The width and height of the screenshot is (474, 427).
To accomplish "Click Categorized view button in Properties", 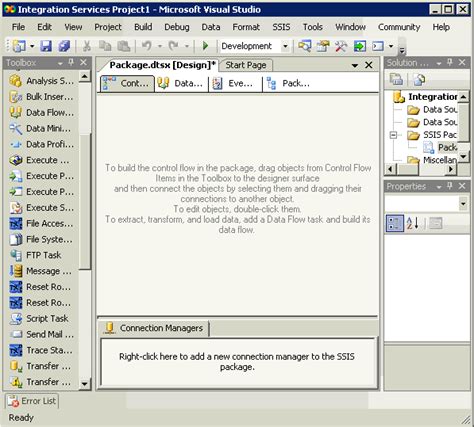I will 395,223.
